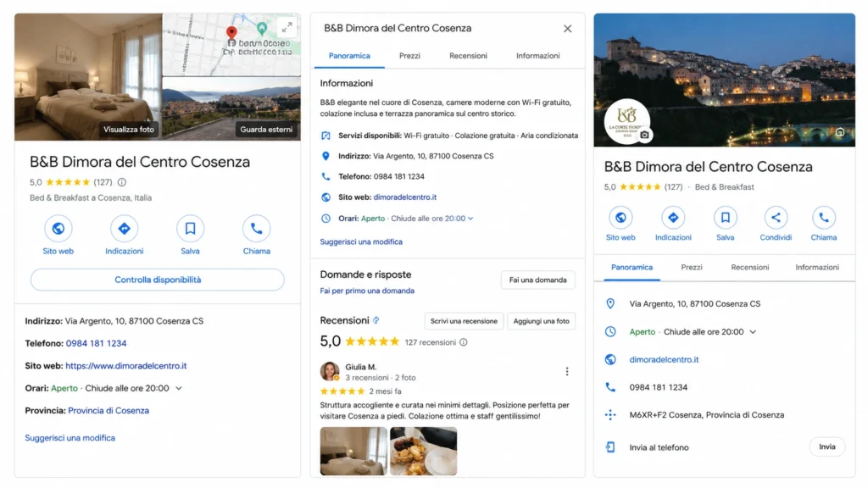Click Aggiungi una foto button
This screenshot has height=488, width=868.
541,321
